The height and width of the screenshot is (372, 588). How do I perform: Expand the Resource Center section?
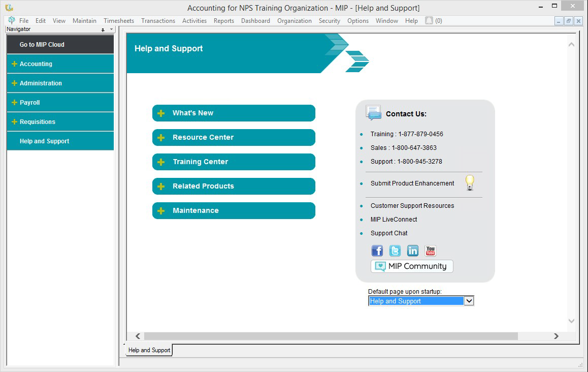[x=234, y=137]
